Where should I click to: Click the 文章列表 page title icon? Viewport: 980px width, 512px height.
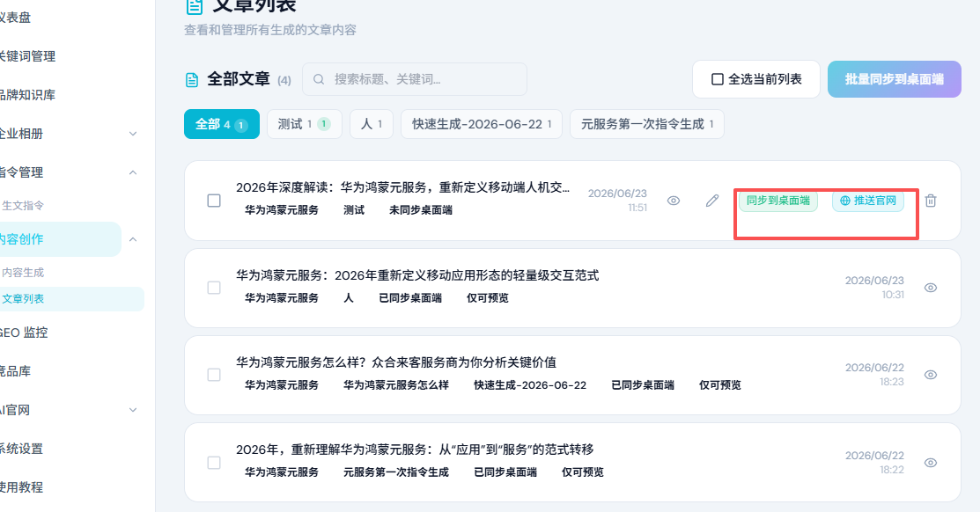pos(195,7)
